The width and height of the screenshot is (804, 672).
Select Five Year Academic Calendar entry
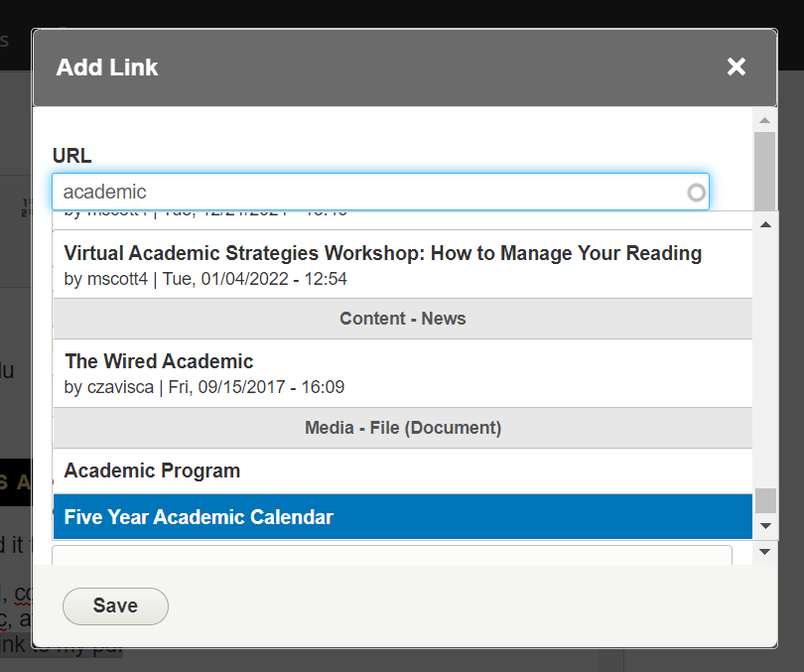(x=199, y=517)
